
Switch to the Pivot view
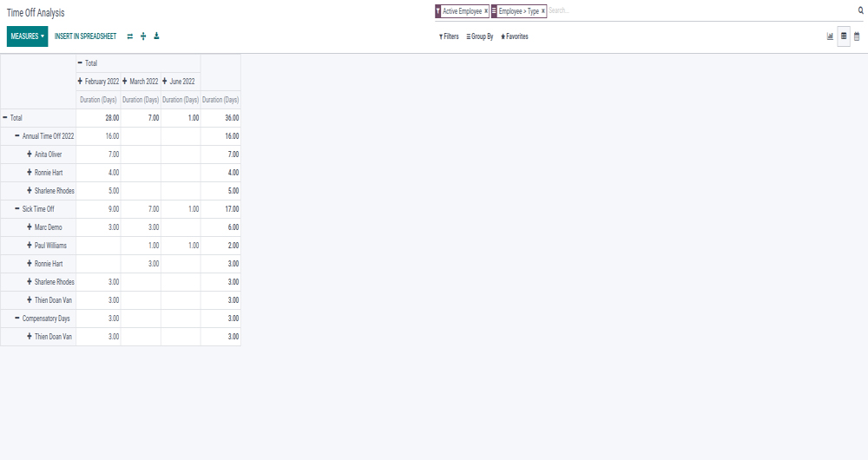click(x=844, y=36)
